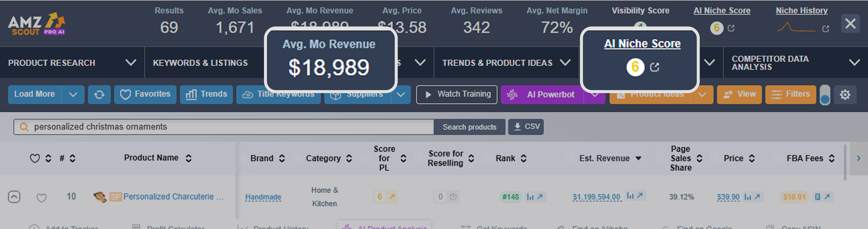
Task: Click the Niche History external link icon
Action: click(825, 29)
